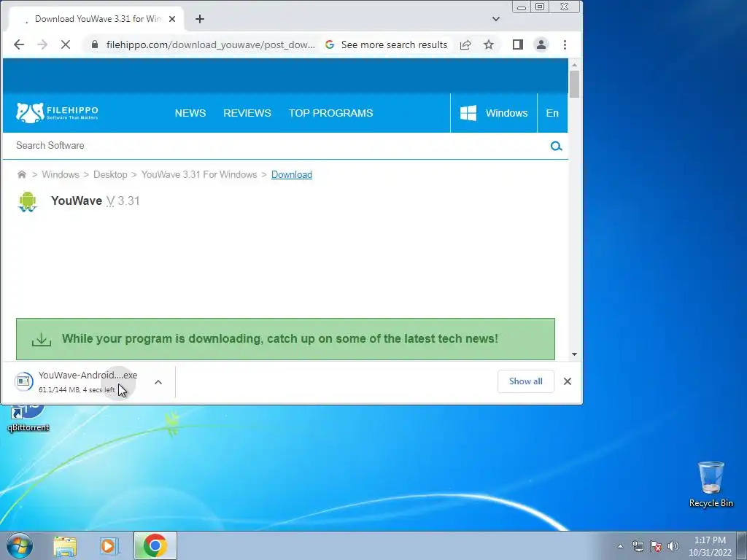Click the FileHippo logo
The height and width of the screenshot is (560, 747).
57,113
